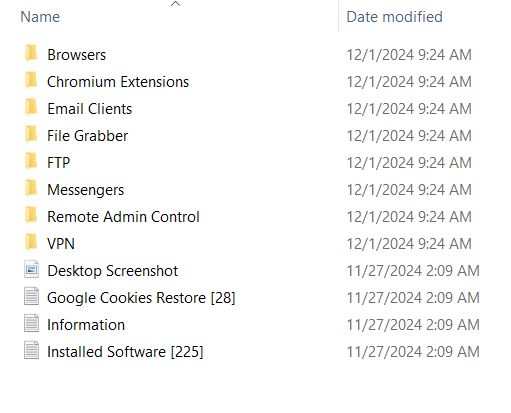
Task: Select the Remote Admin Control folder name
Action: 123,217
